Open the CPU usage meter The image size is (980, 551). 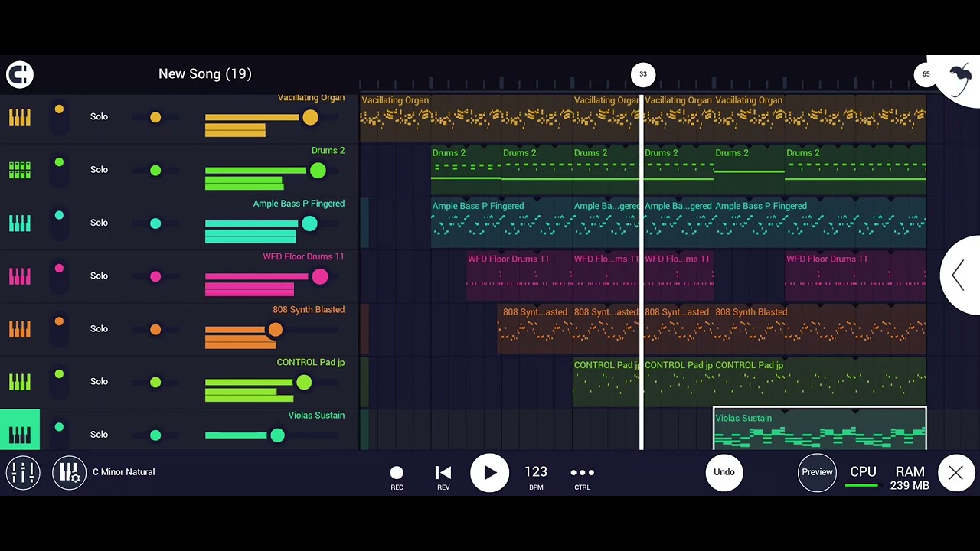(863, 475)
